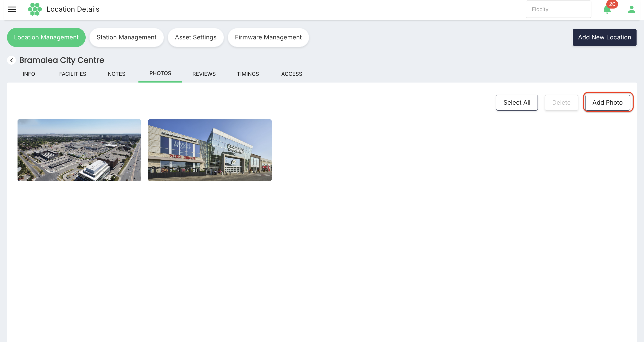This screenshot has height=342, width=644.
Task: Open the TIMINGS tab
Action: pos(248,74)
